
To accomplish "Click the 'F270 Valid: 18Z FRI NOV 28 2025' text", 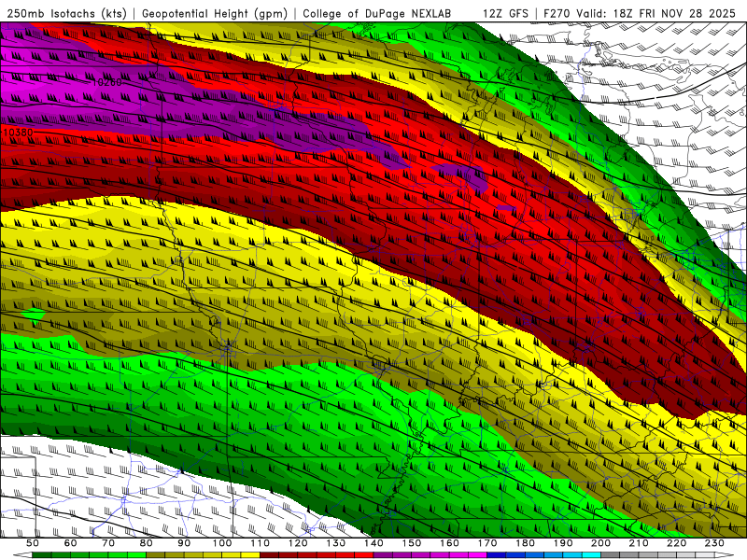I will tap(640, 13).
